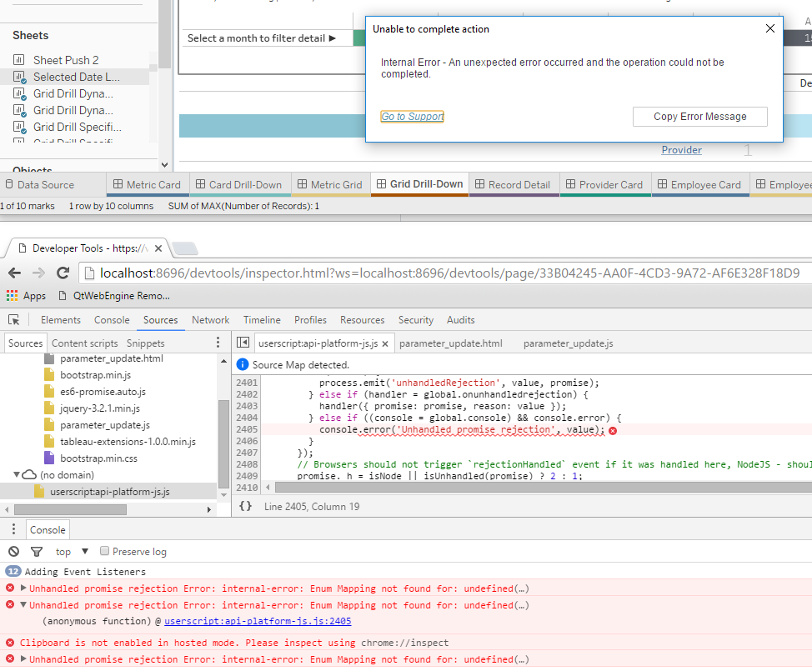The image size is (812, 671).
Task: Click the Source Map info icon
Action: click(243, 364)
